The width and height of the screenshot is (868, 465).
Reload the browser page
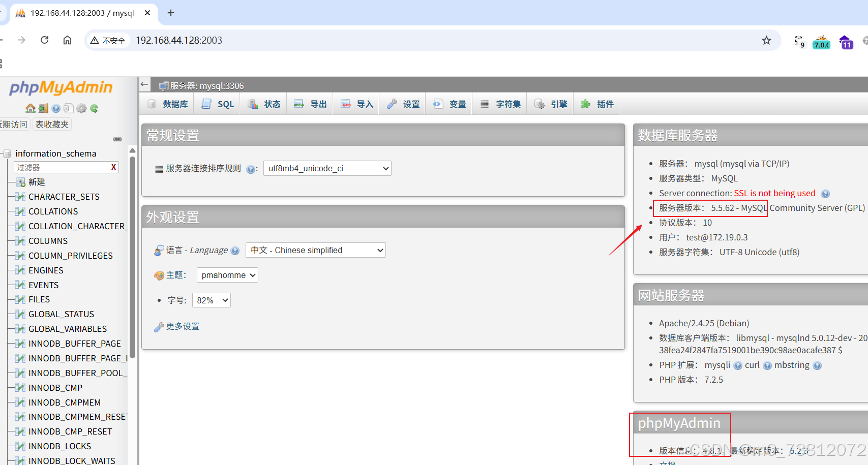tap(45, 40)
